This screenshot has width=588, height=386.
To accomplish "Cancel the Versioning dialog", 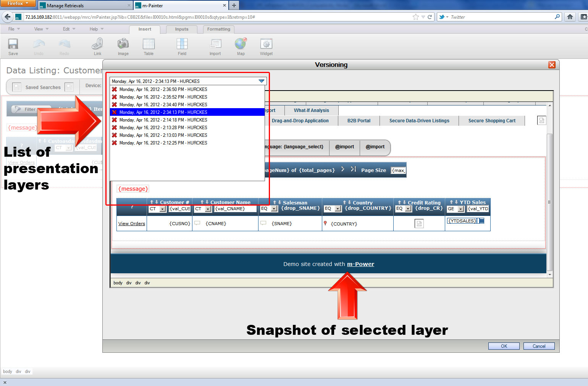I will tap(539, 346).
